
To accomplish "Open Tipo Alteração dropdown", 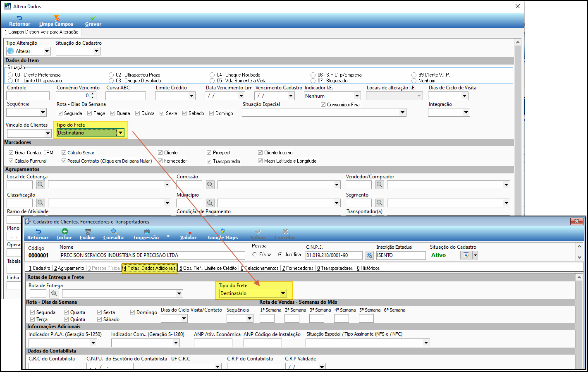I will point(47,51).
